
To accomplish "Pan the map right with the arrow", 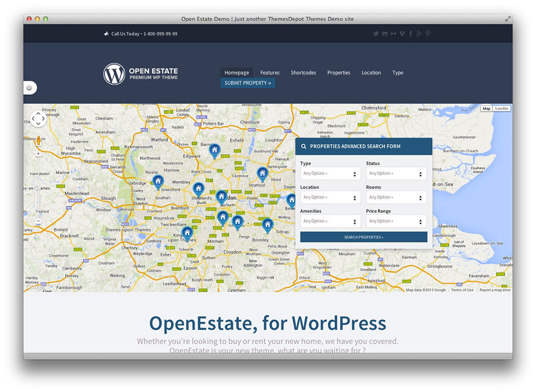I will coord(43,119).
